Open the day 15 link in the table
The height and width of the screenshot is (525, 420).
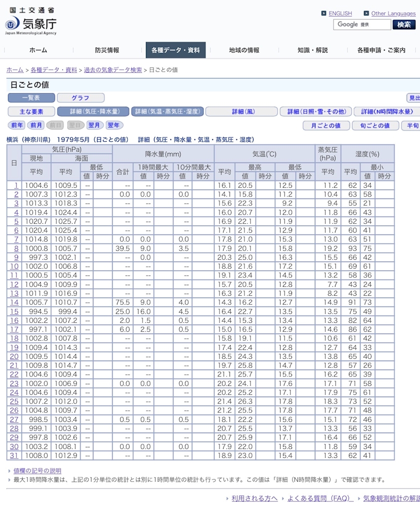14,311
